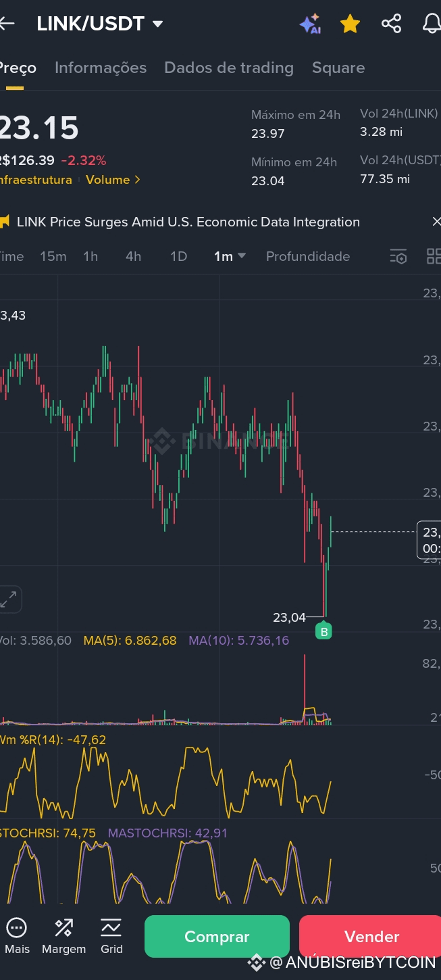Expand chart to fullscreen
The width and height of the screenshot is (441, 980).
point(9,599)
